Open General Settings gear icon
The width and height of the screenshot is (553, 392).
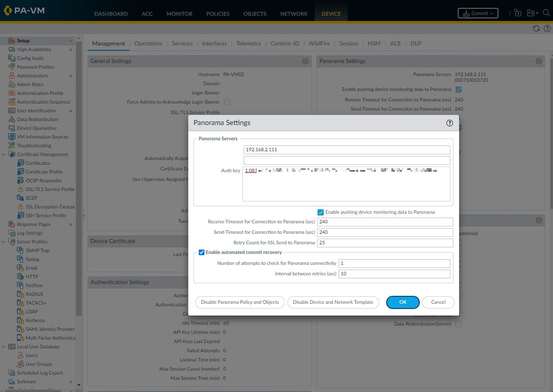pyautogui.click(x=305, y=61)
